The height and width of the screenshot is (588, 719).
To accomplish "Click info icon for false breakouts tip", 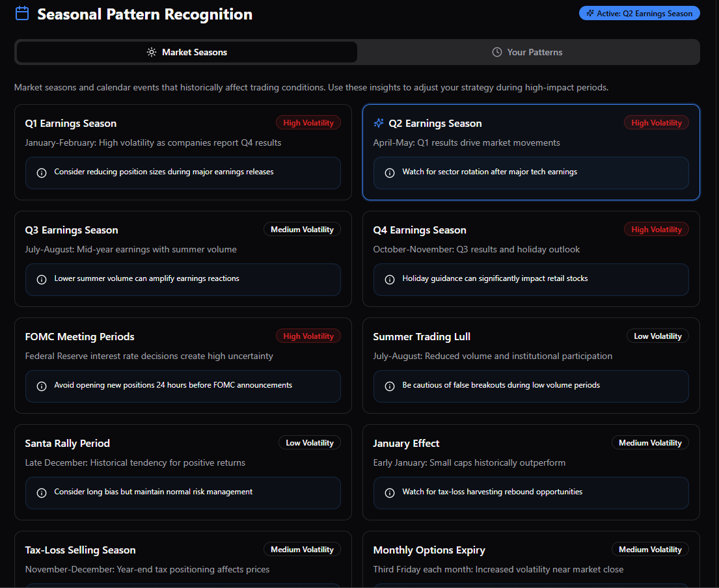I will (x=390, y=386).
